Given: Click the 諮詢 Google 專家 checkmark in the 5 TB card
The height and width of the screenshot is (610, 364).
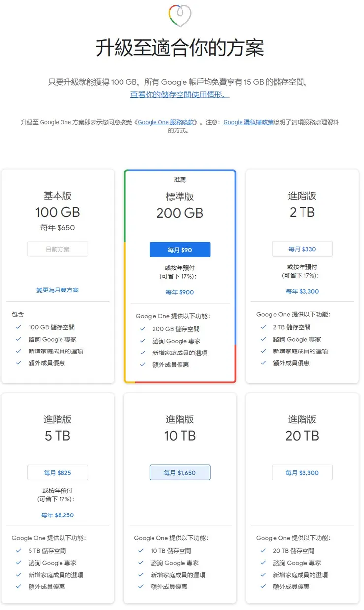Looking at the screenshot, I should tap(19, 563).
